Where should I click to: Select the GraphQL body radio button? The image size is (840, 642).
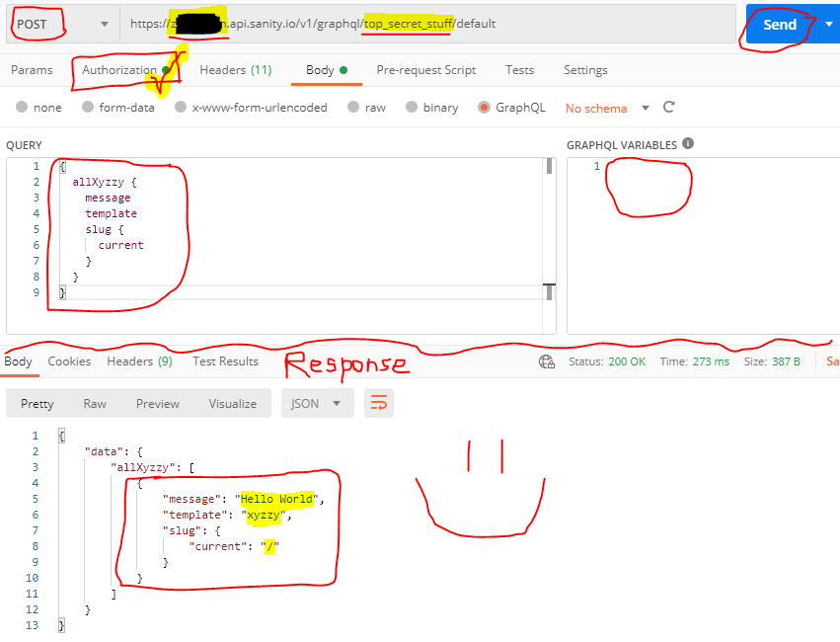(484, 108)
